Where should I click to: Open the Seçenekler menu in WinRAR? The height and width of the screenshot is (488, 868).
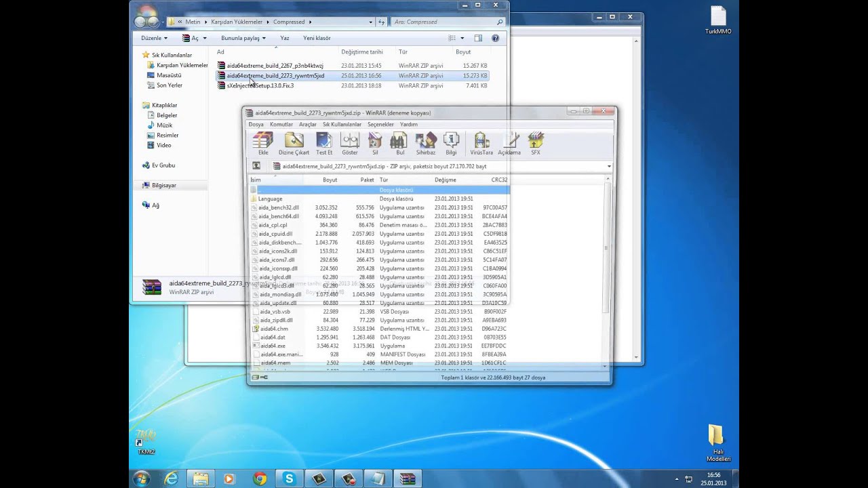(x=380, y=124)
